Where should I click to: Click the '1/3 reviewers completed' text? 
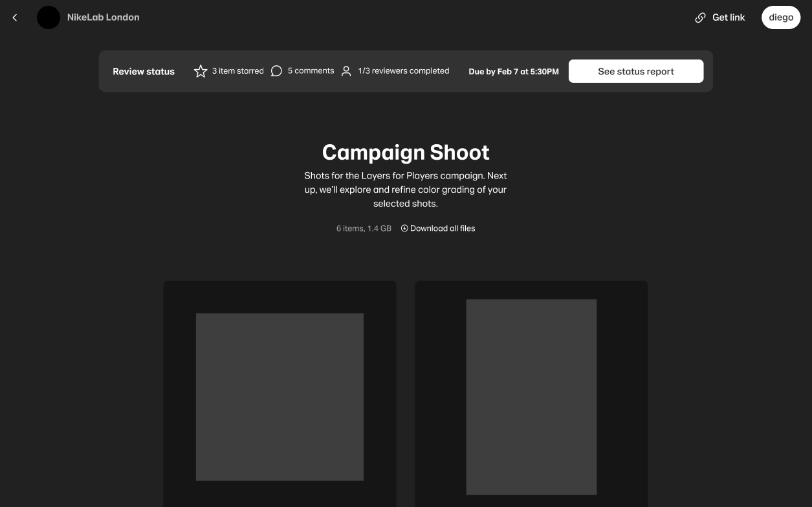tap(404, 71)
